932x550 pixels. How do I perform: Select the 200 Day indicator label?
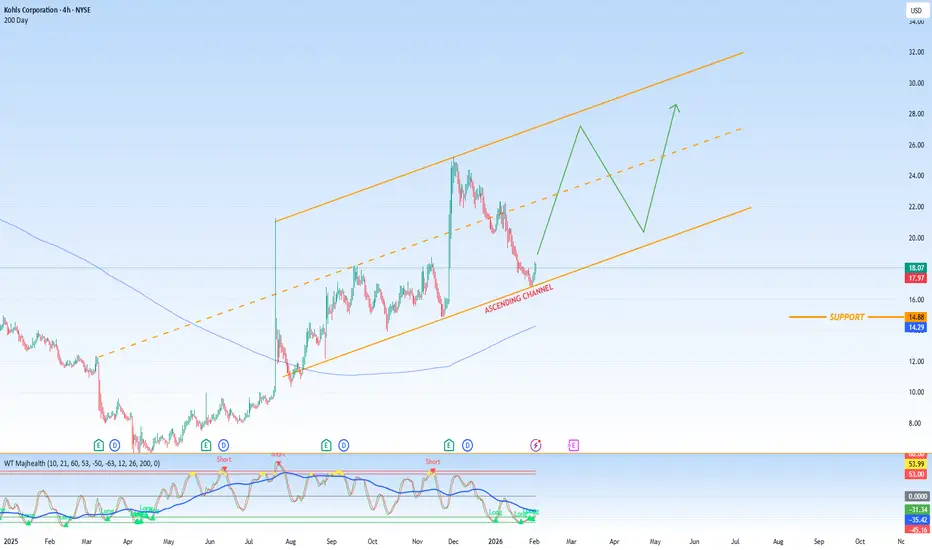(x=16, y=20)
